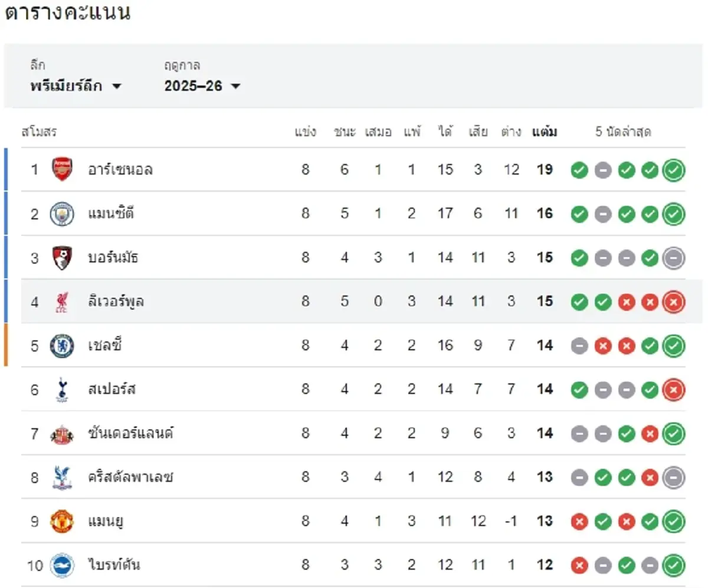The image size is (708, 588).
Task: Click the Chelsea club crest
Action: click(62, 346)
